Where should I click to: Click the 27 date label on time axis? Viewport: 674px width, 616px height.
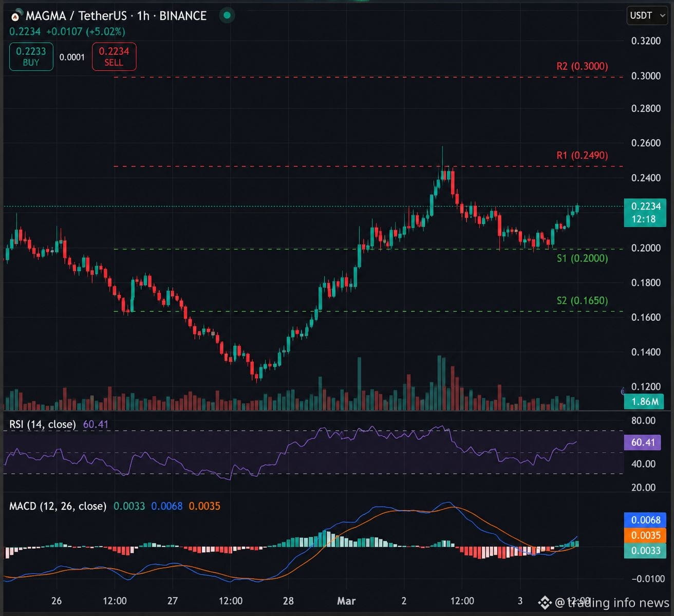(173, 601)
